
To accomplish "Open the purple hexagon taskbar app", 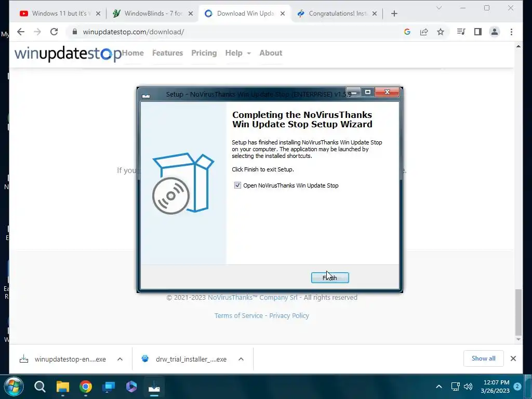I will click(131, 387).
